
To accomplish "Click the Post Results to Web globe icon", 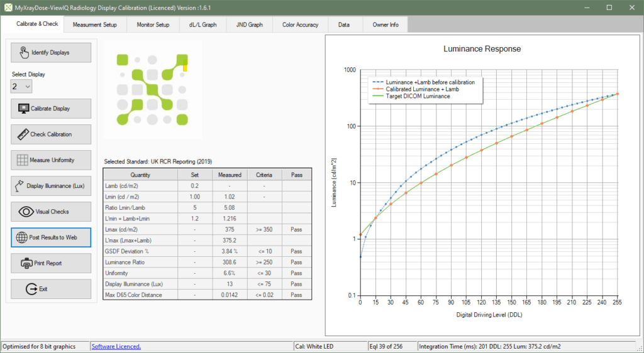I will pyautogui.click(x=21, y=237).
